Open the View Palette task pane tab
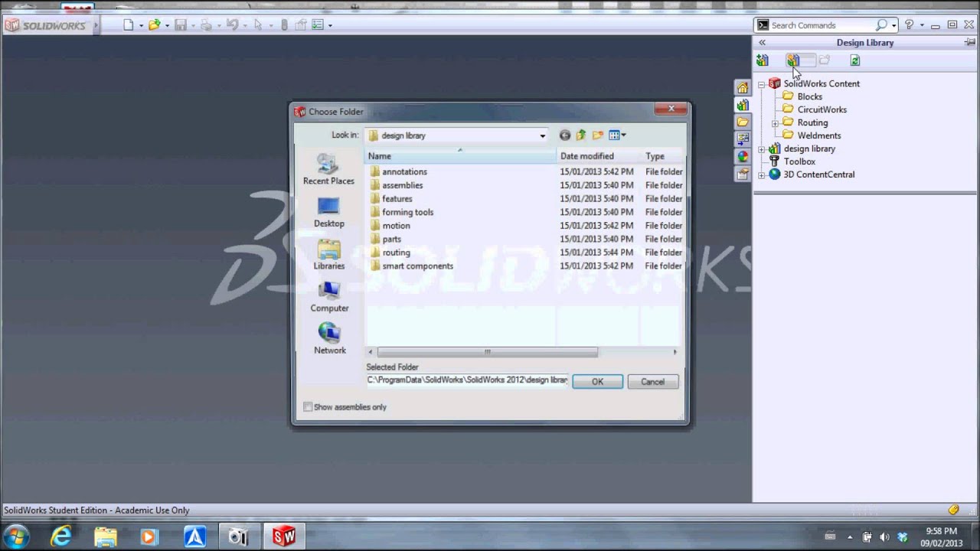The width and height of the screenshot is (980, 551). [743, 139]
